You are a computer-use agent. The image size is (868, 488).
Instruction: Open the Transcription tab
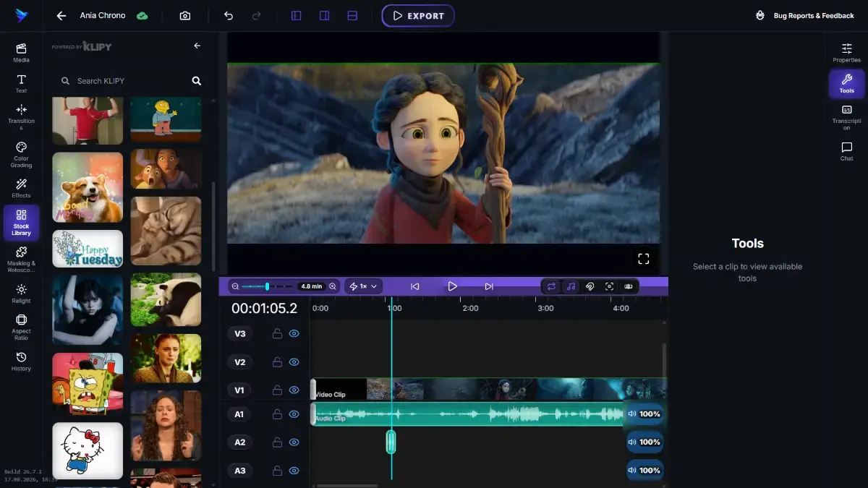click(x=846, y=117)
